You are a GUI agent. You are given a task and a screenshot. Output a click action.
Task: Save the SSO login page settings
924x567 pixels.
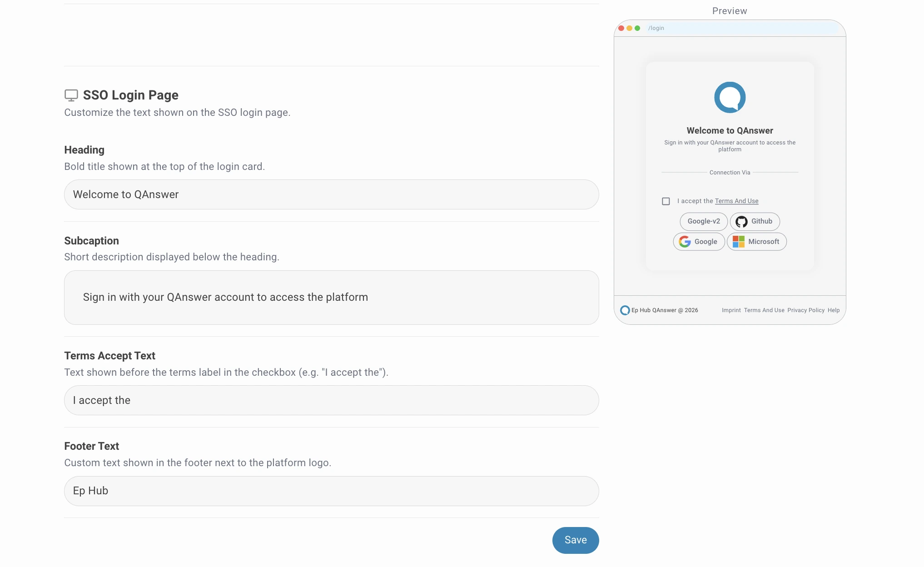(576, 540)
